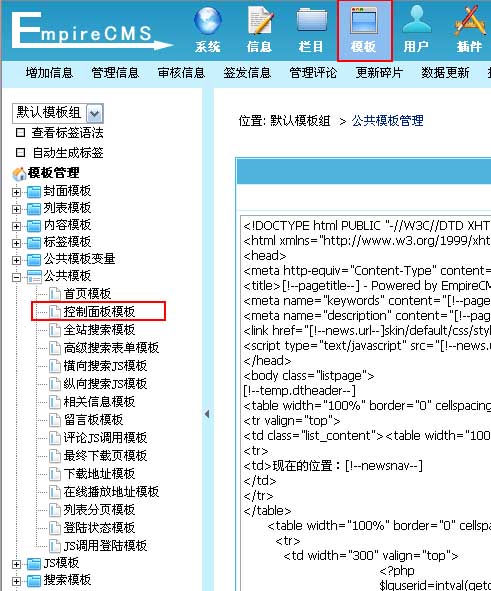Open the 用户 person icon
The height and width of the screenshot is (591, 491).
pyautogui.click(x=416, y=20)
